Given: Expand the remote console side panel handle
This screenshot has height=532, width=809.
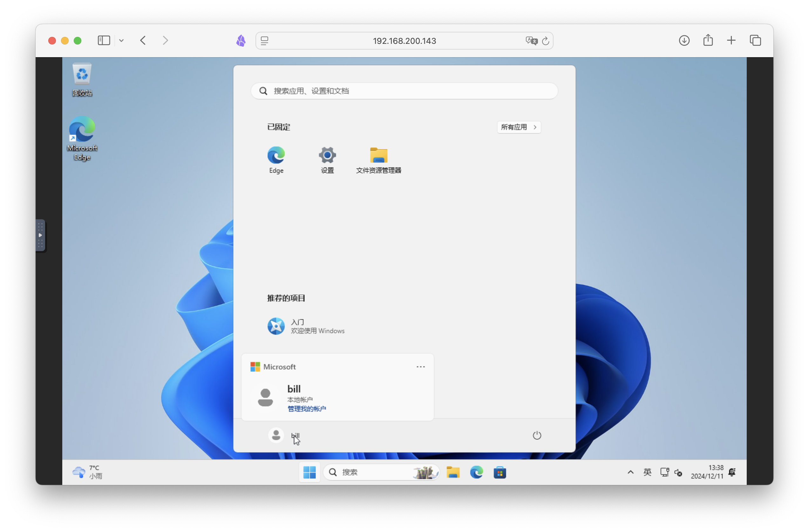Looking at the screenshot, I should coord(40,235).
